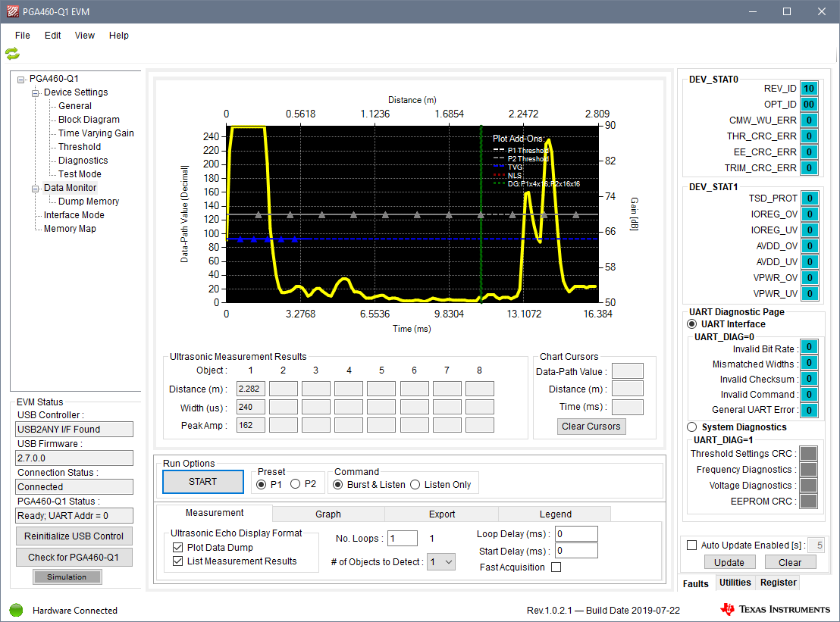Click the CMW_WU_ERR status indicator
This screenshot has height=622, width=840.
809,120
